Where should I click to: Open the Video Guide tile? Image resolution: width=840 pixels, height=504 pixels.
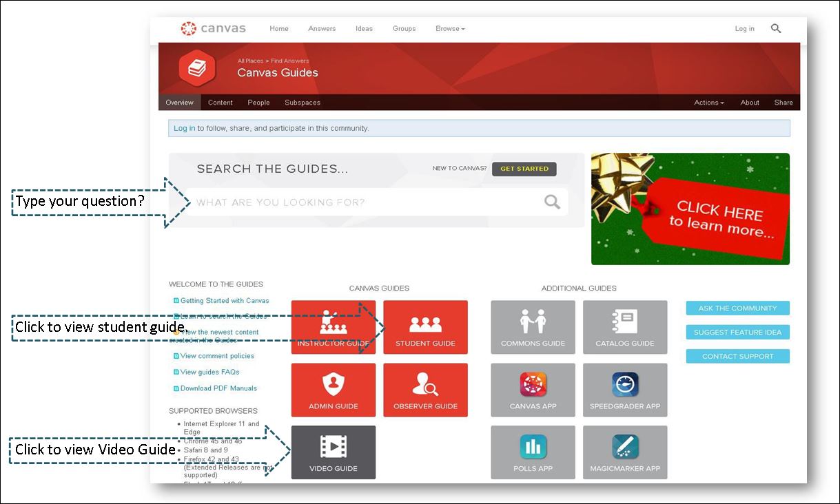(334, 452)
